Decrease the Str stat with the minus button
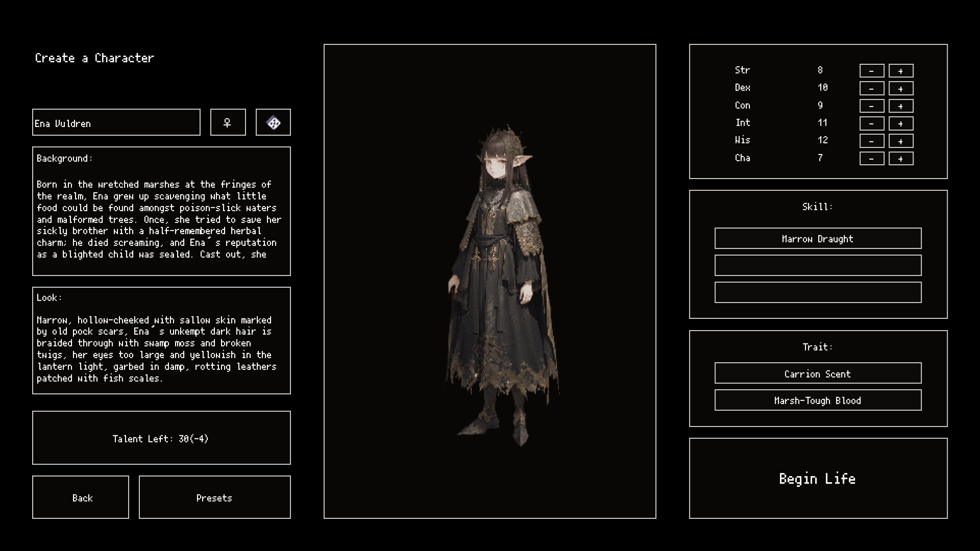This screenshot has width=980, height=551. coord(871,70)
